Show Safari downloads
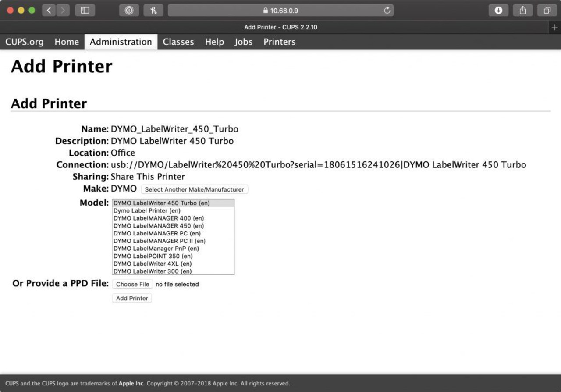Screen dimensions: 561x392 [x=498, y=11]
